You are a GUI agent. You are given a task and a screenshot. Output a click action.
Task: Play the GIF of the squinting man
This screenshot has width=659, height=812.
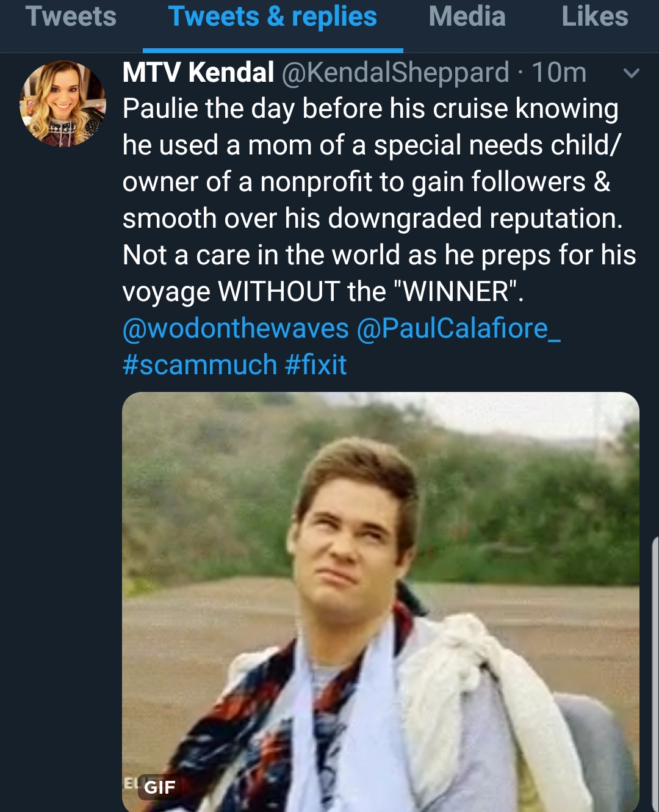[x=381, y=602]
